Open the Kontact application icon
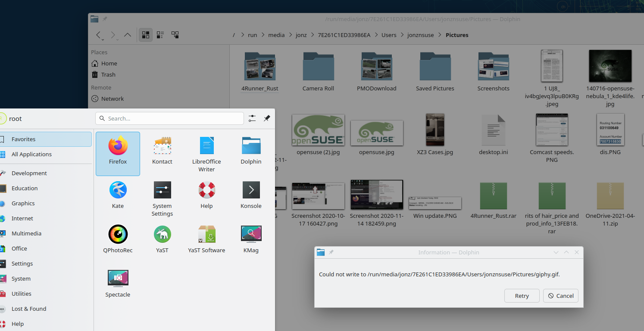The height and width of the screenshot is (331, 644). coord(162,151)
